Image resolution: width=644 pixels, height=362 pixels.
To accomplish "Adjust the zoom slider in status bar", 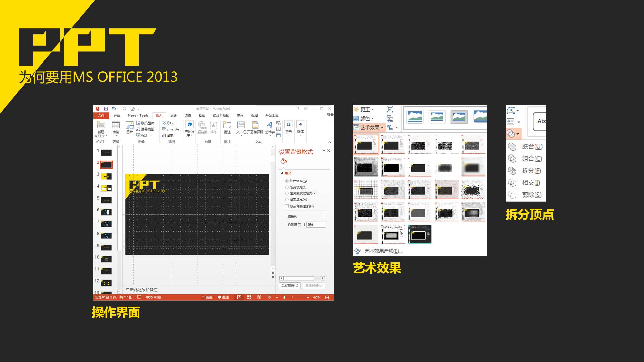I will tap(284, 297).
